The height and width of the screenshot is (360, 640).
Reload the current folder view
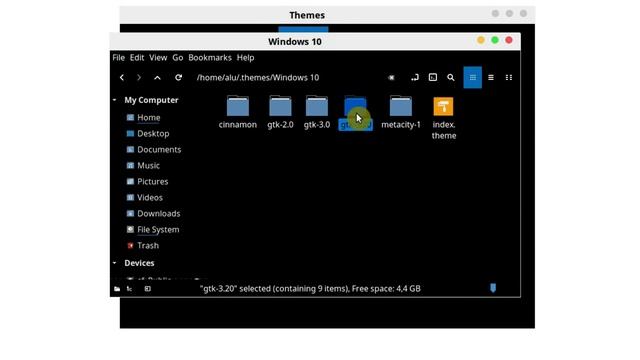(x=178, y=78)
